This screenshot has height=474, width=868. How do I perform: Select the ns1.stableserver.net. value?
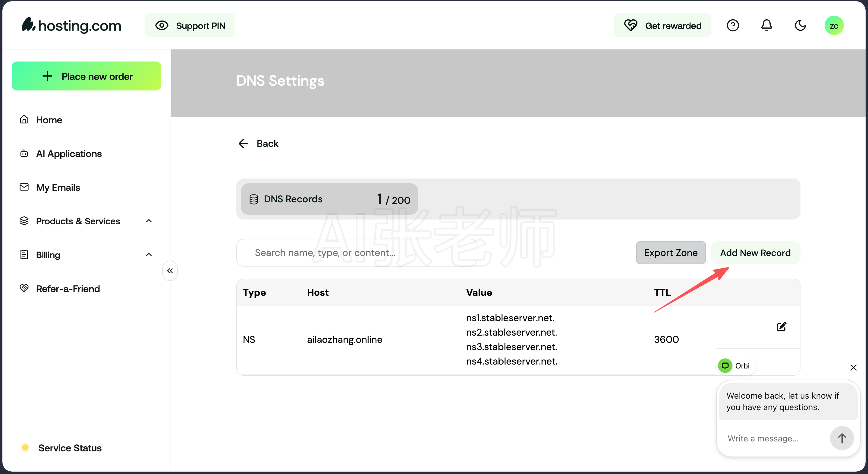[510, 318]
